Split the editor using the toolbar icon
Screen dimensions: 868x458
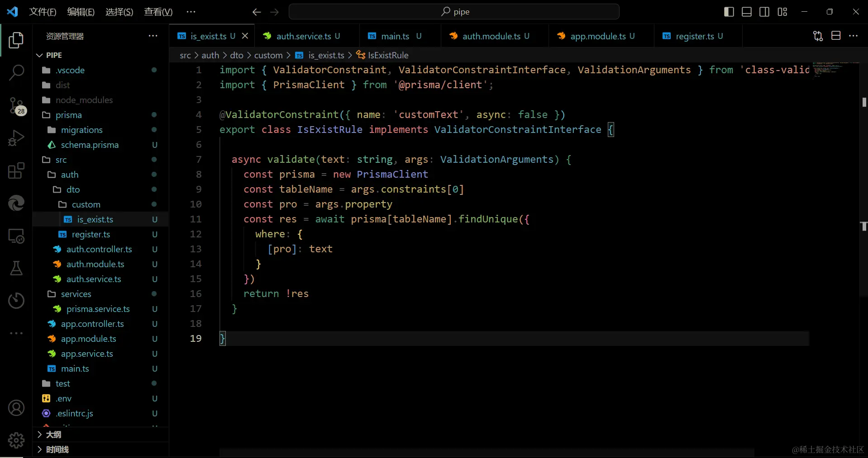coord(836,36)
